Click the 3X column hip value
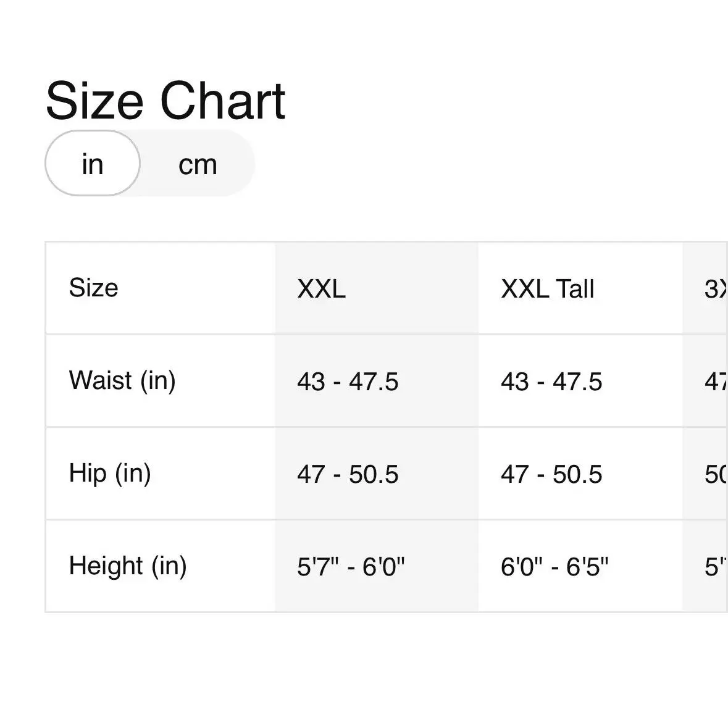Viewport: 728px width, 728px height. point(716,474)
